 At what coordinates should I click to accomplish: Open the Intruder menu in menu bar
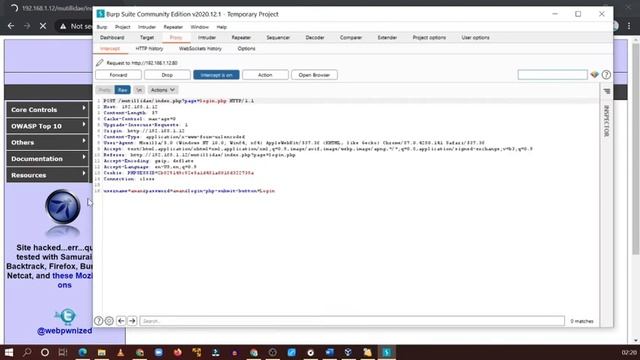(147, 27)
